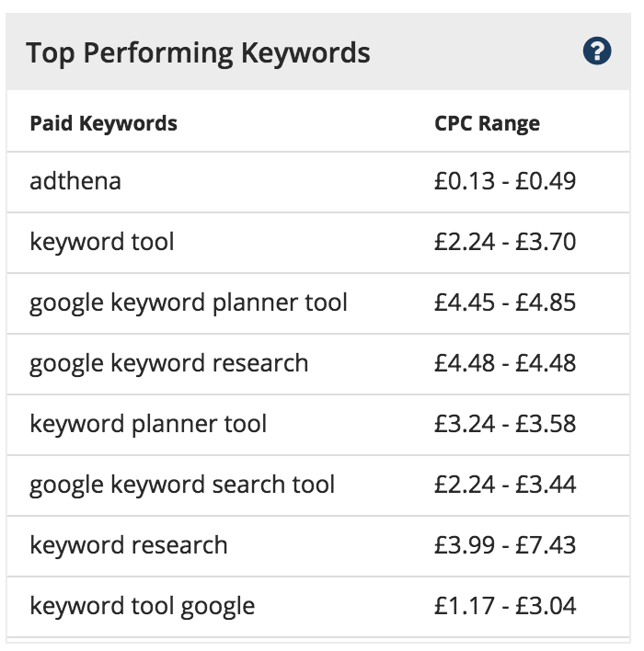Screen dimensions: 644x651
Task: Click CPC value £4.48 - £4.48
Action: (505, 363)
